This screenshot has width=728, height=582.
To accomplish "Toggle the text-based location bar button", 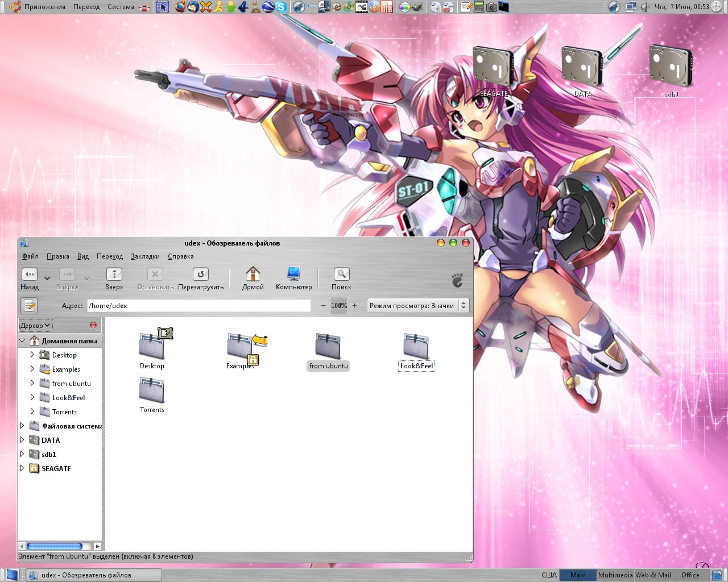I will (x=29, y=306).
